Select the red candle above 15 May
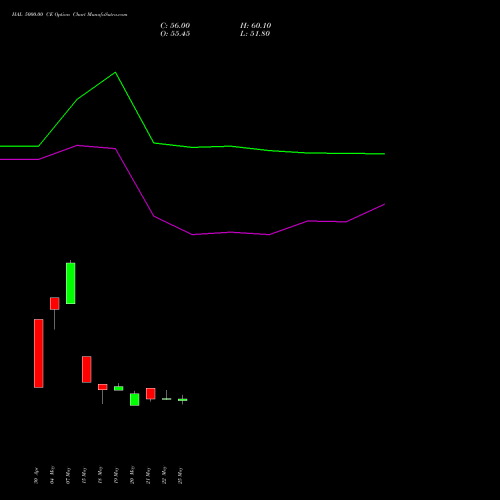The image size is (500, 500). point(87,369)
